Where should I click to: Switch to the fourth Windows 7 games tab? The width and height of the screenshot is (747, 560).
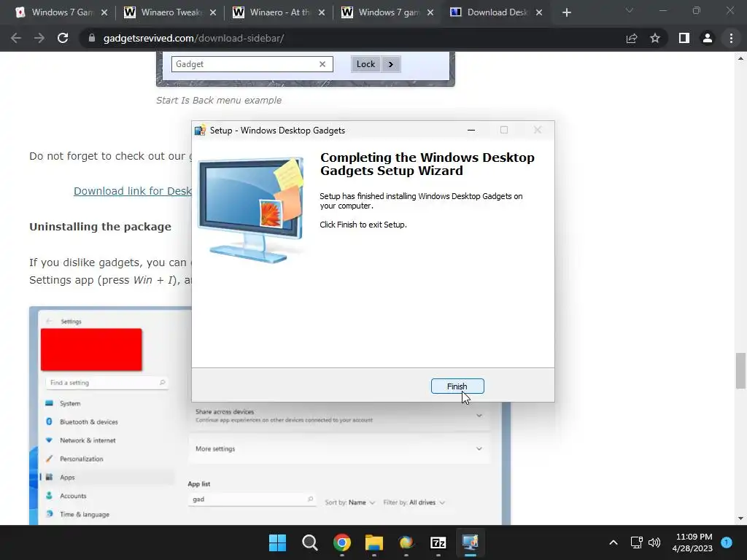click(x=389, y=12)
